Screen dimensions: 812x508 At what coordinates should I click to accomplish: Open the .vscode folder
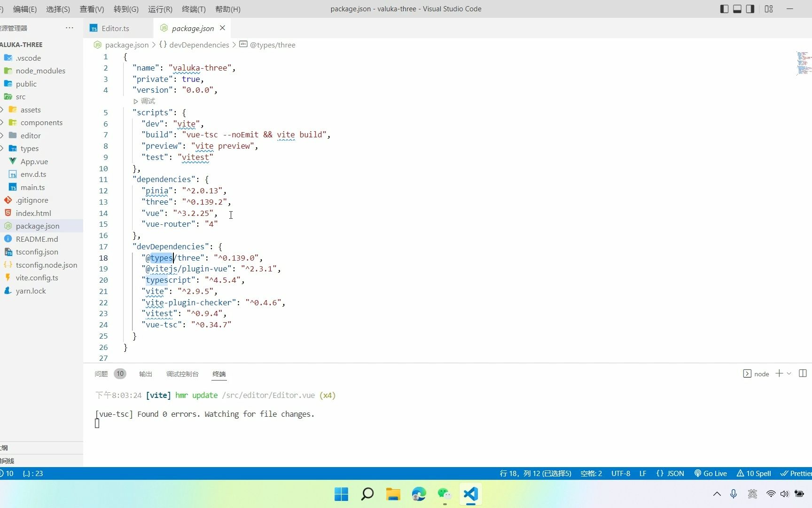point(28,58)
